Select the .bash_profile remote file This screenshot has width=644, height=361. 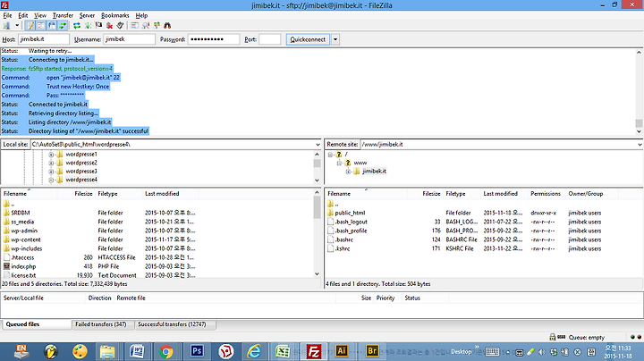352,231
